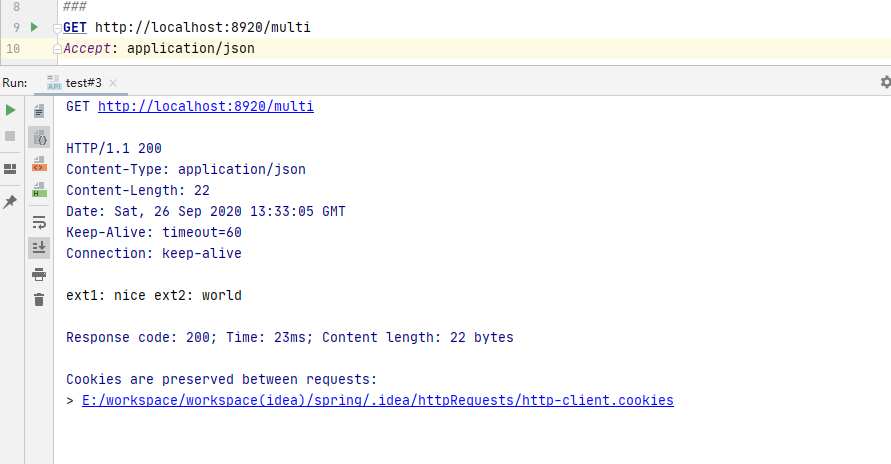This screenshot has height=464, width=891.
Task: Click the Print icon
Action: pos(39,274)
